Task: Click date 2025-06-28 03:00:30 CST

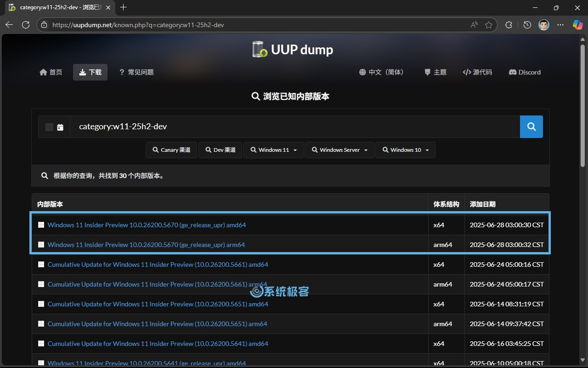Action: coord(507,225)
